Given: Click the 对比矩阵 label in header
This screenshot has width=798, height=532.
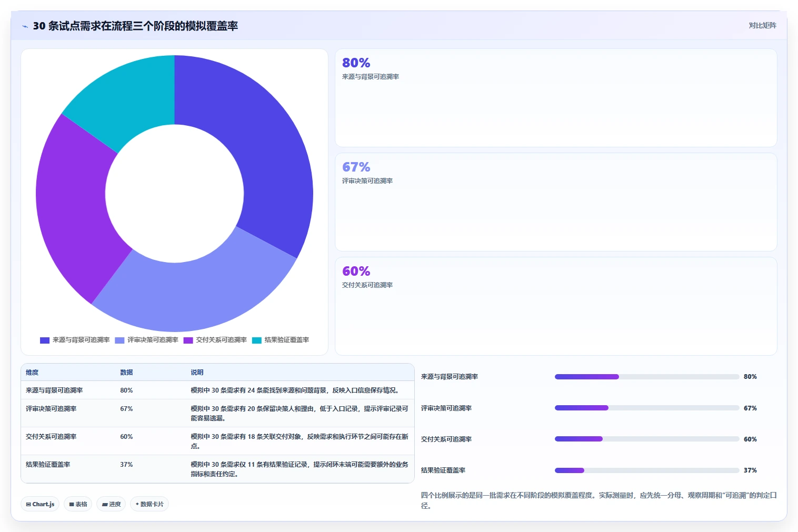Looking at the screenshot, I should point(762,25).
